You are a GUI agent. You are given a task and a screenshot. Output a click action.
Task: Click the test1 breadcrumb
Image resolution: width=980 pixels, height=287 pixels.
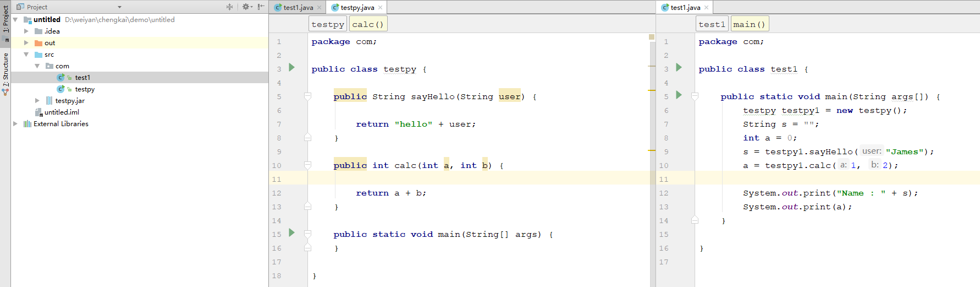712,24
